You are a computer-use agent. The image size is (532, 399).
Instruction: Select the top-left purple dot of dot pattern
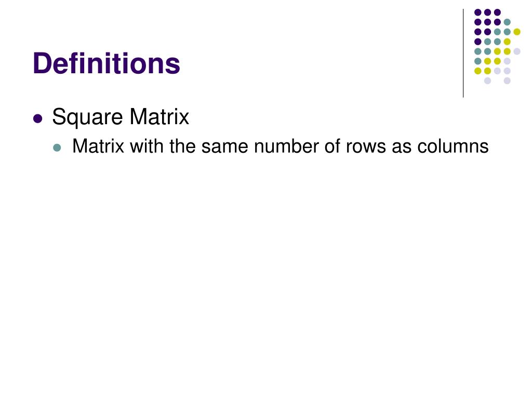(478, 12)
